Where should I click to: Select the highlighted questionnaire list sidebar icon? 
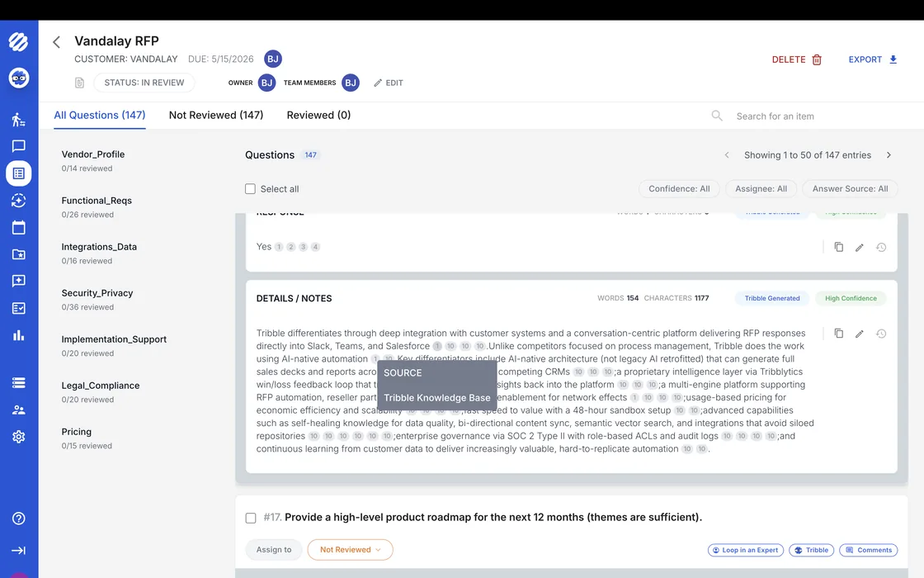pos(18,173)
